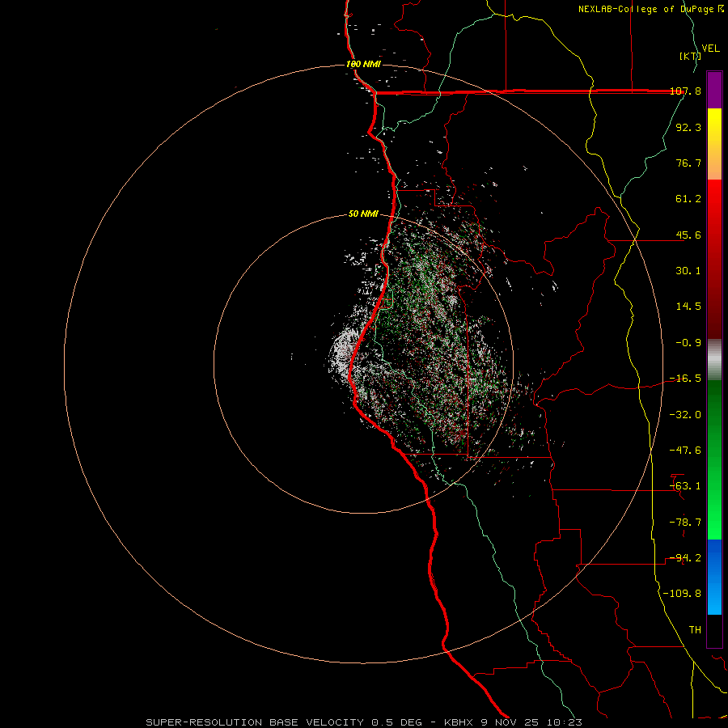Select the 61.2 legend value
The width and height of the screenshot is (728, 728).
(x=688, y=199)
